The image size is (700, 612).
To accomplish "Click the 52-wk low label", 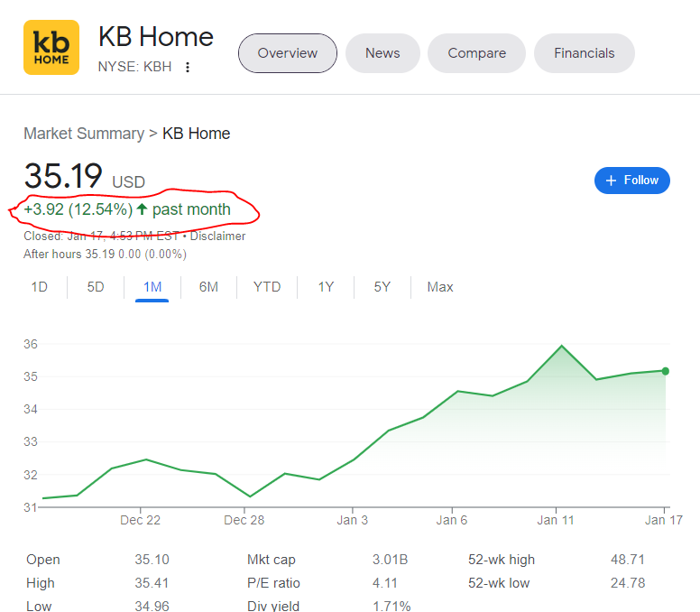I will pos(499,583).
